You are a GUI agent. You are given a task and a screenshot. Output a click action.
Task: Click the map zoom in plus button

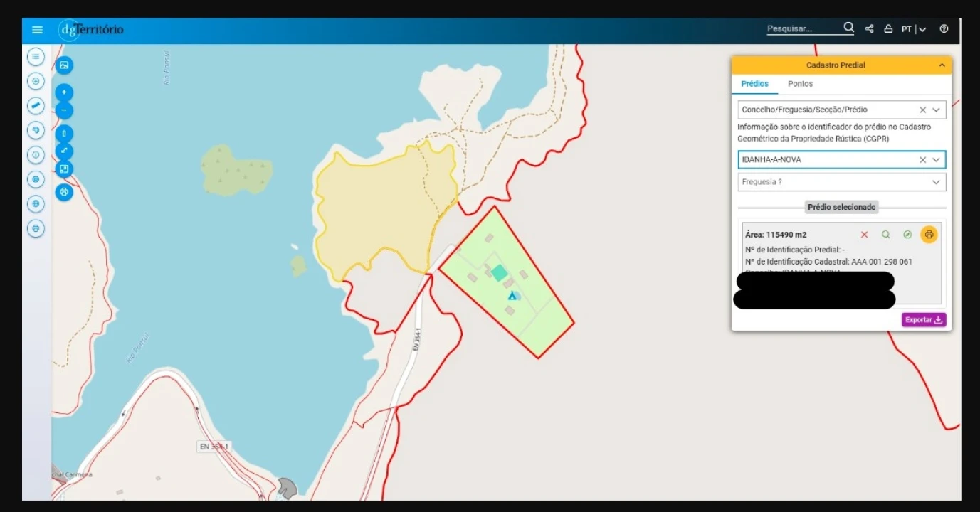click(x=64, y=92)
